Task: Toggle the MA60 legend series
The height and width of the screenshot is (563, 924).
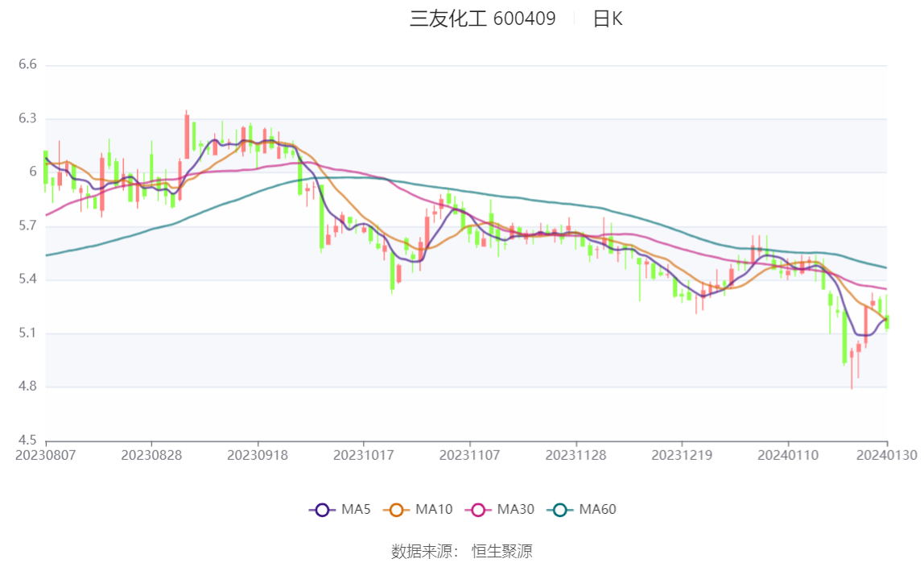Action: (x=582, y=509)
